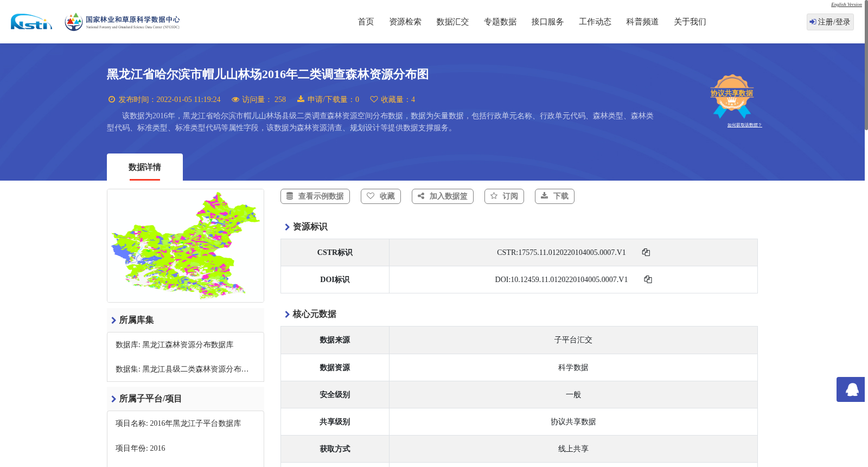Select the 数据详情 tab
The width and height of the screenshot is (868, 467).
tap(145, 167)
